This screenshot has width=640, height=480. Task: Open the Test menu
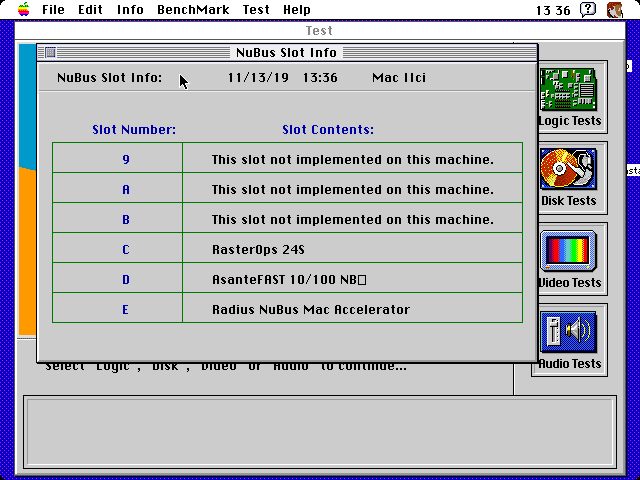coord(256,9)
